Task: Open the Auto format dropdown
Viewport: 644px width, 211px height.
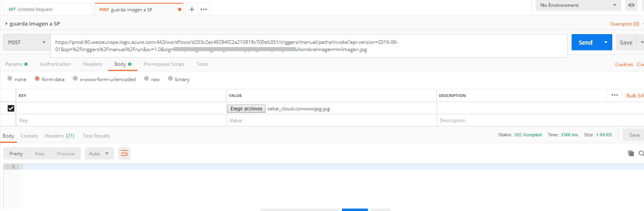Action: 99,153
